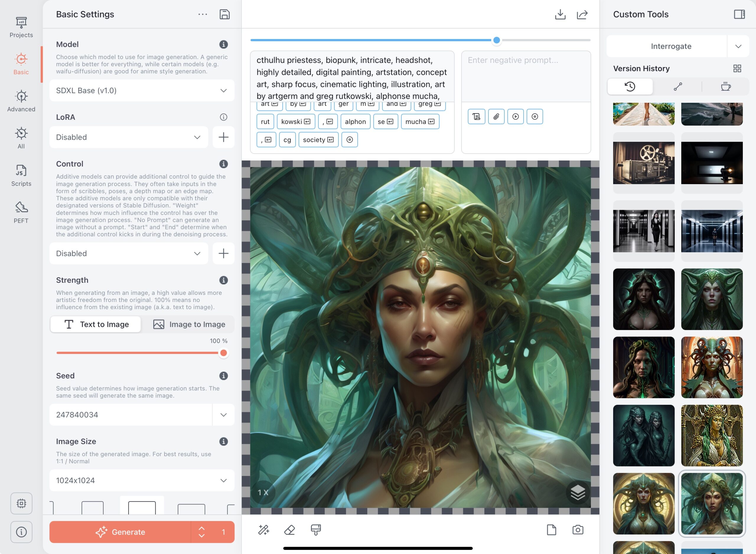Select the paint roller tool

pyautogui.click(x=316, y=530)
